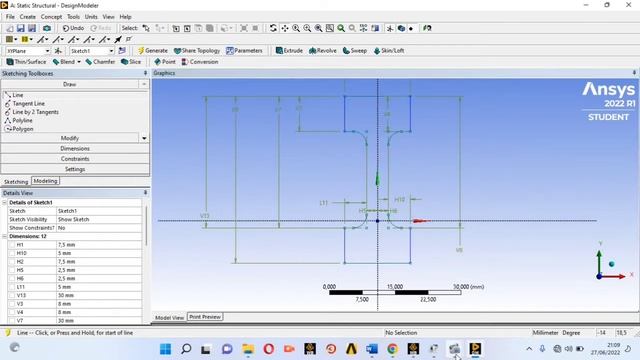Click the H1 value 7,5 mm field

click(99, 245)
